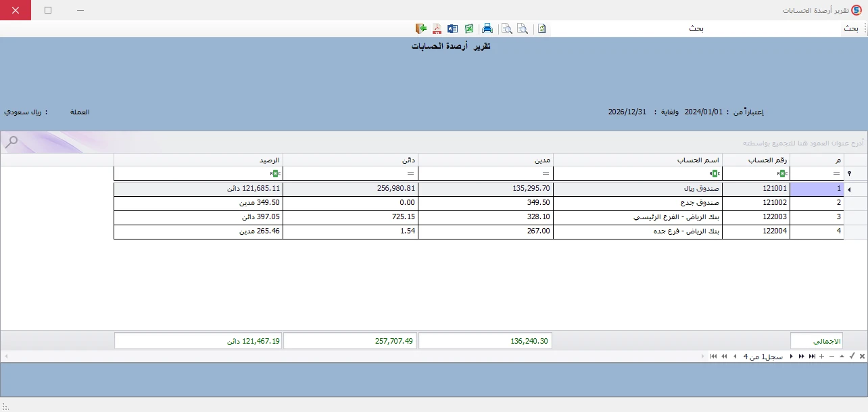The height and width of the screenshot is (412, 868).
Task: Select account number 122003 cell
Action: point(756,217)
